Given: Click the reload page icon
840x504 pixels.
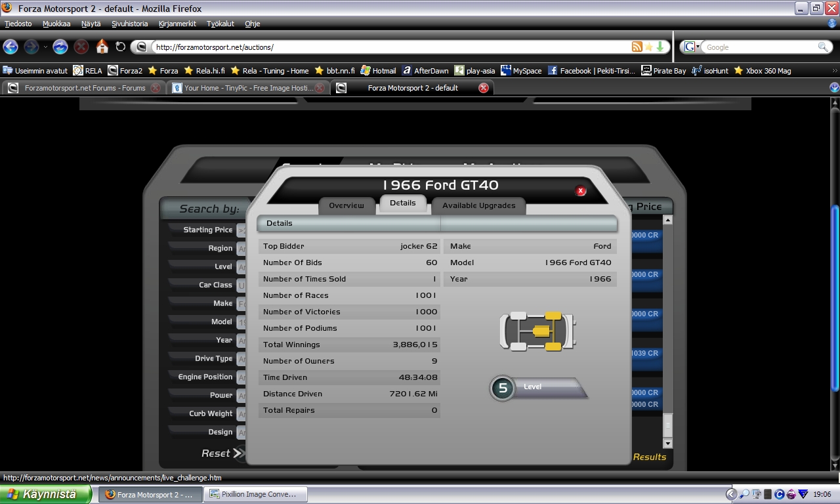Looking at the screenshot, I should point(120,47).
